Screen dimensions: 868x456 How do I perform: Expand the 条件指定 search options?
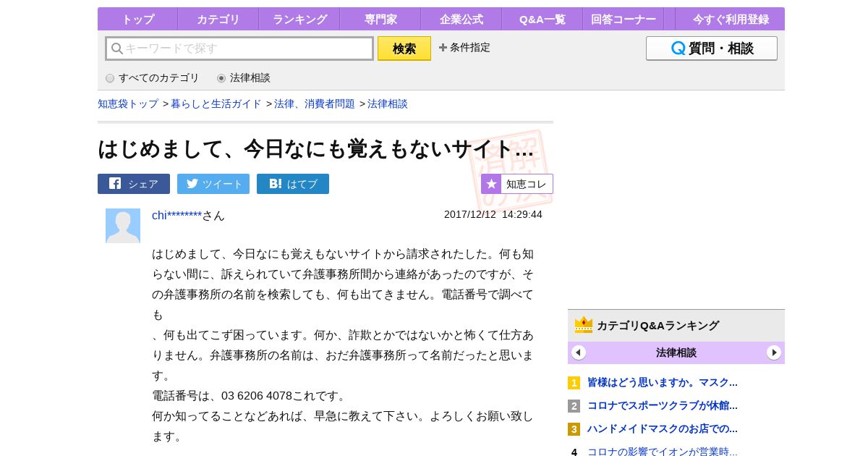coord(464,48)
